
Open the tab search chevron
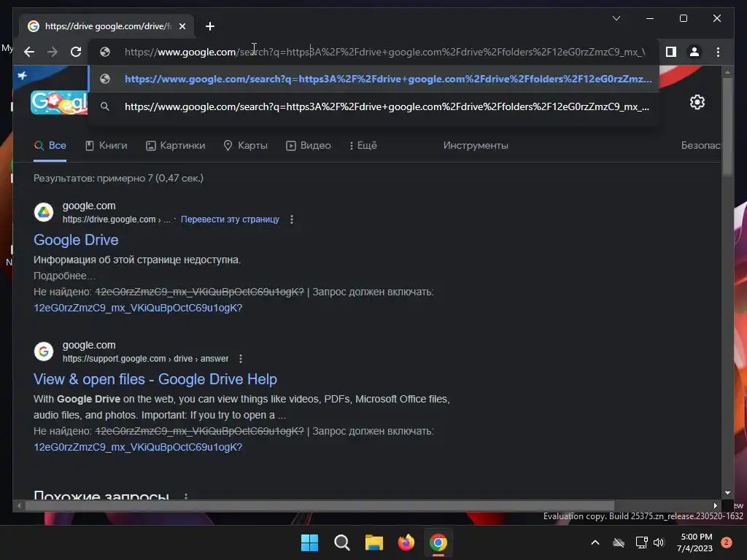click(x=616, y=18)
